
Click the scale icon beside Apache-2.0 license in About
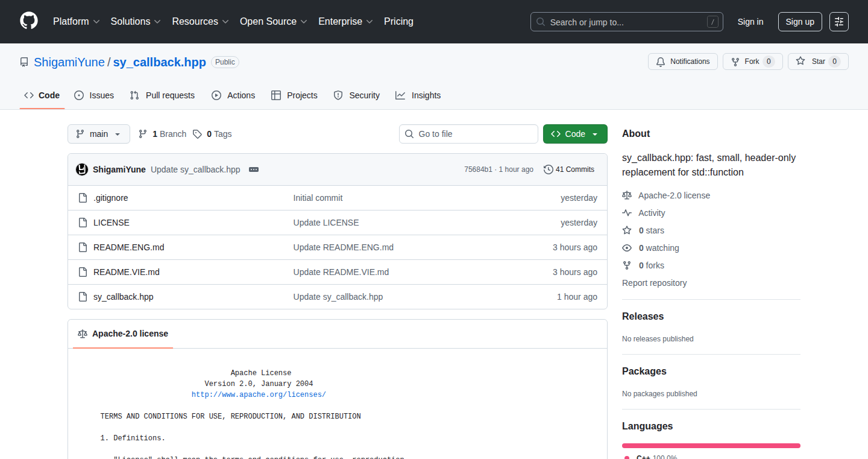pos(627,195)
